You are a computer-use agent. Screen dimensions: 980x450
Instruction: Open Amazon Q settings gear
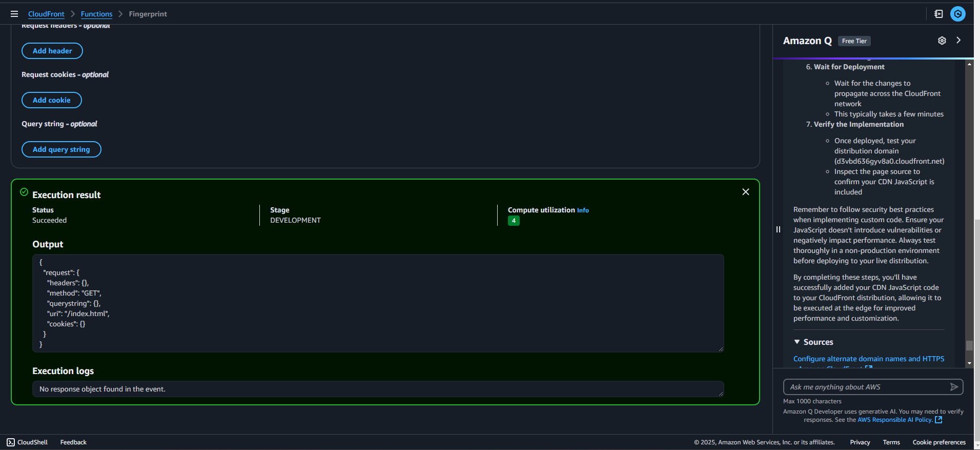942,41
